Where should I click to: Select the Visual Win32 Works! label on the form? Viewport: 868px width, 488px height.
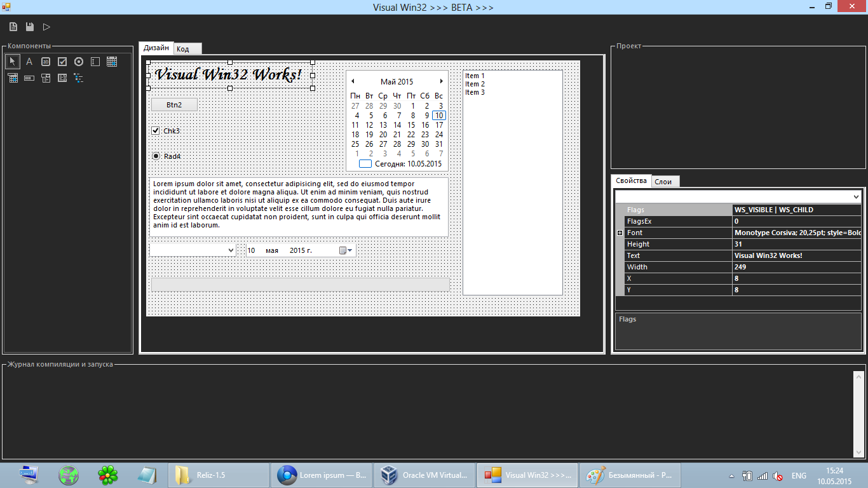coord(229,75)
